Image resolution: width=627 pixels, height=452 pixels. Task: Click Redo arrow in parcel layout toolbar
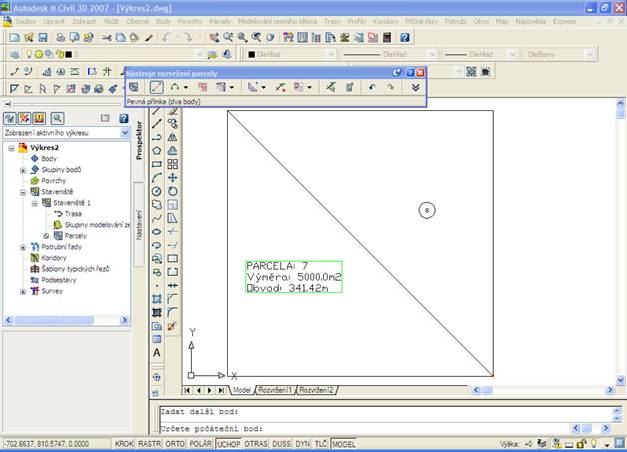390,87
